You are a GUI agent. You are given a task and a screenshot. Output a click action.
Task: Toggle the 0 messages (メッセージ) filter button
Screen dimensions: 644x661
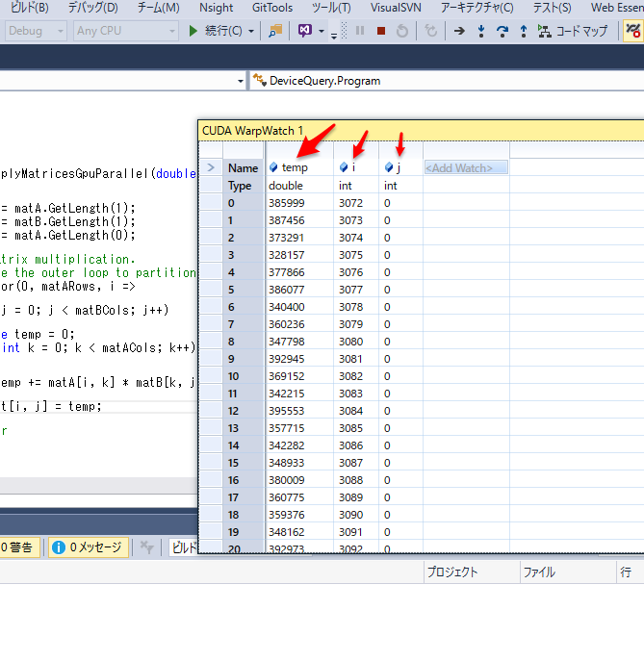(89, 547)
